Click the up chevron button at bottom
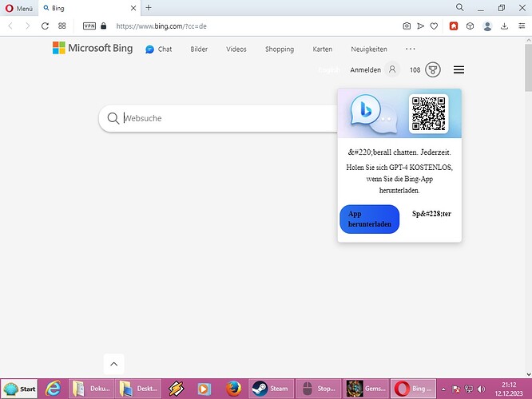The width and height of the screenshot is (532, 399). point(114,364)
